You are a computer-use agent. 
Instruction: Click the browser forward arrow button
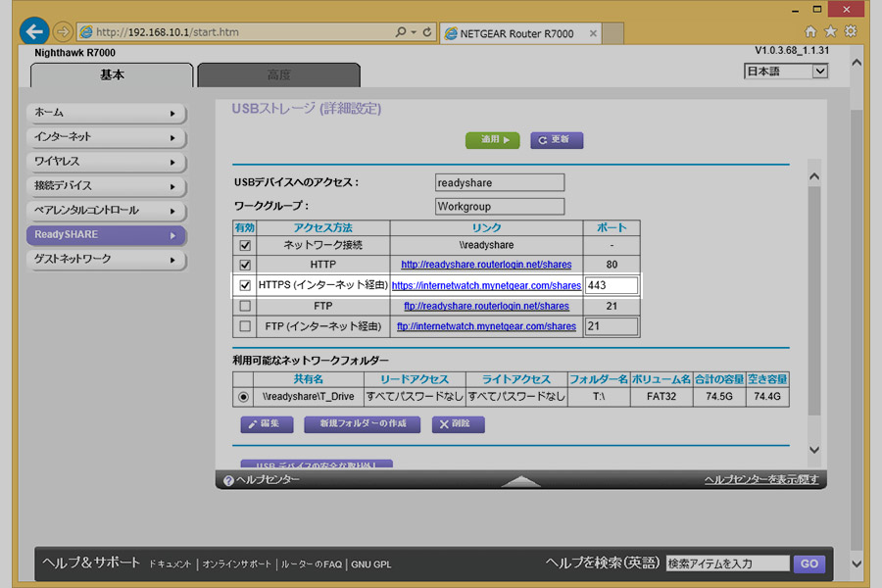click(x=63, y=32)
